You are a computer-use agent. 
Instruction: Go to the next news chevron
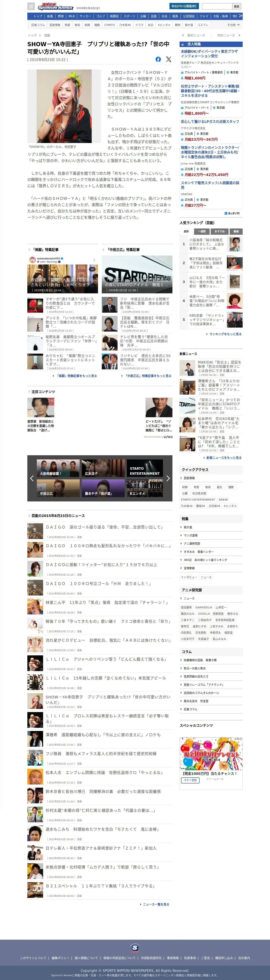(x=239, y=35)
